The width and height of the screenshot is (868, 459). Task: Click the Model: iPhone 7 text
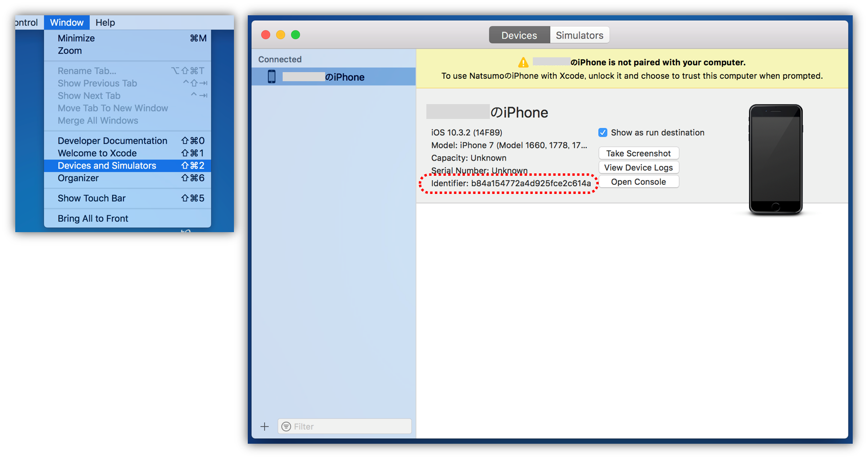tap(509, 145)
